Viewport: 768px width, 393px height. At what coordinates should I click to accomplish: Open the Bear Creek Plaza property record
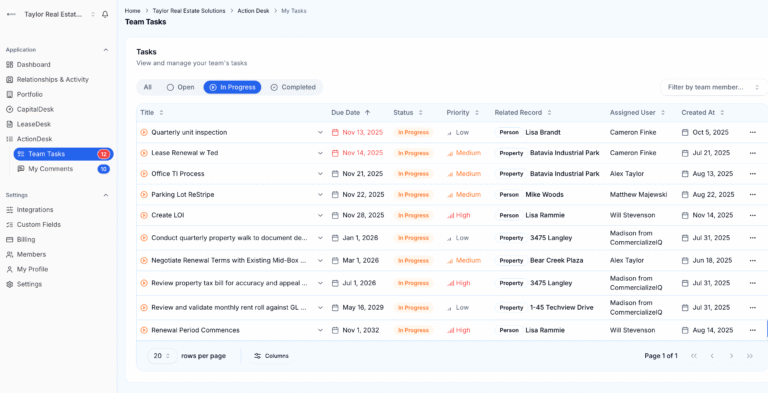(x=556, y=261)
